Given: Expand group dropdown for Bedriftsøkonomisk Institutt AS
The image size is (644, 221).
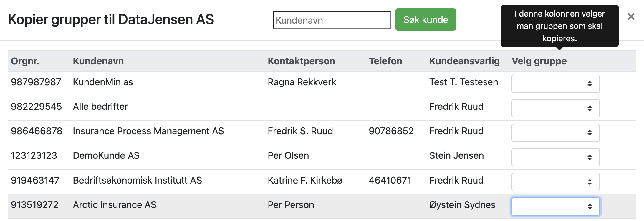Looking at the screenshot, I should [x=555, y=182].
